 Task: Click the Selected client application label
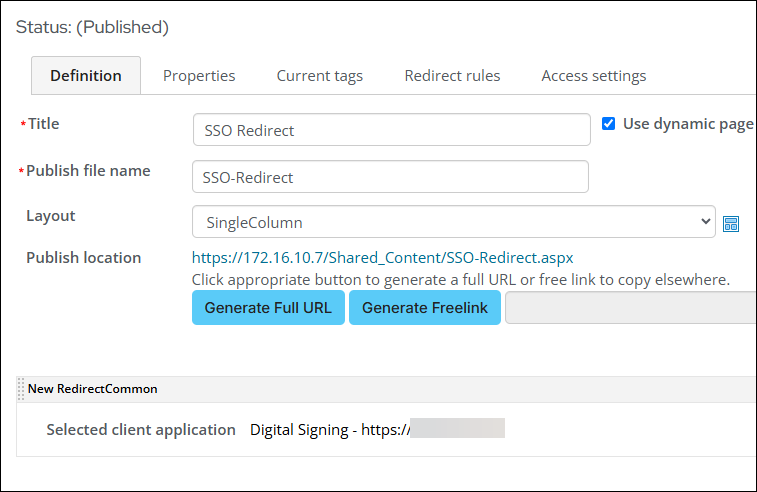pos(141,430)
